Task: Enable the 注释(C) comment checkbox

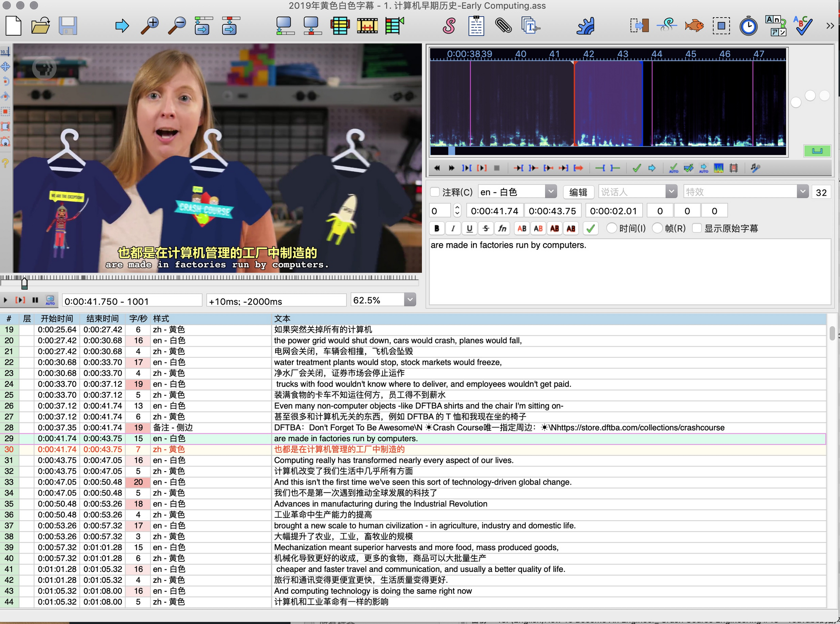Action: 436,192
